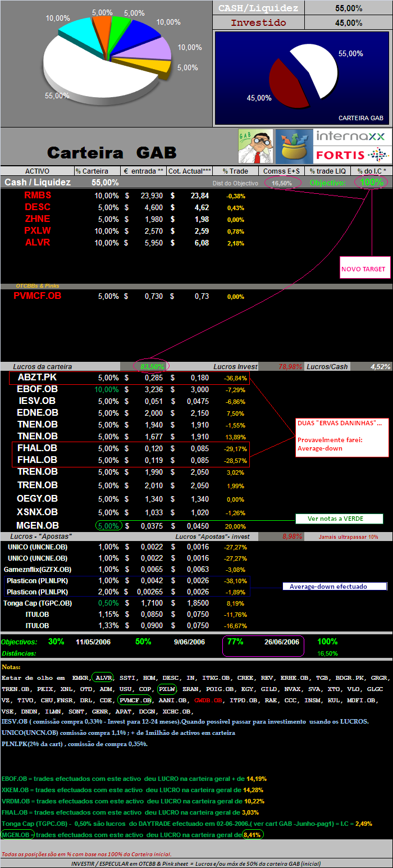Select the IESV.OB ticker cell
The image size is (393, 868).
coord(37,401)
